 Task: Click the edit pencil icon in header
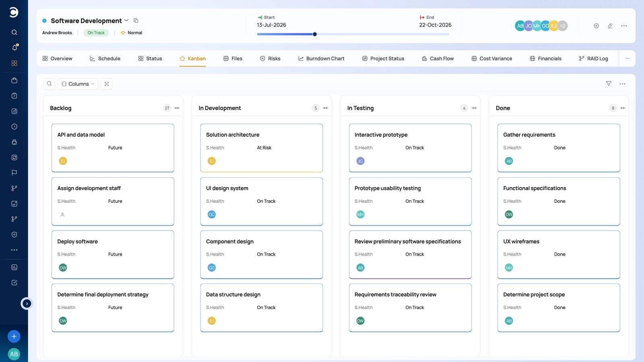point(610,26)
